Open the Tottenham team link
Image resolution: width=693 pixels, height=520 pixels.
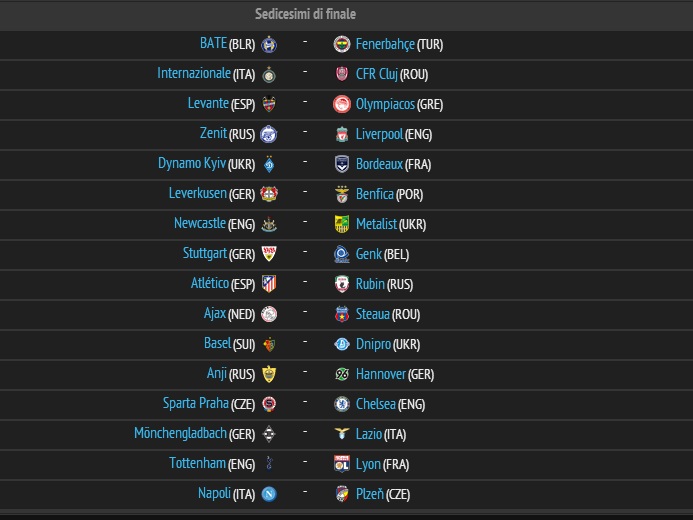click(198, 464)
